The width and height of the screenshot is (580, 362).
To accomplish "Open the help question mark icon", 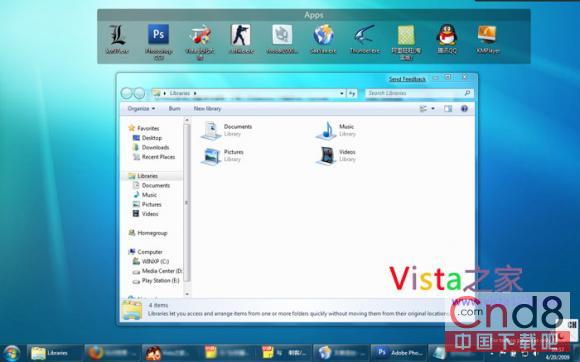I will (464, 108).
